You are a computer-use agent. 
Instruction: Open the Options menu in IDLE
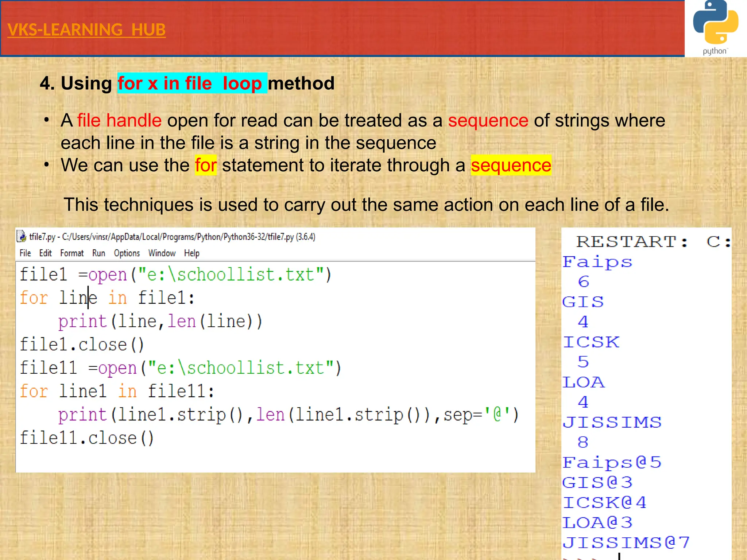tap(127, 253)
